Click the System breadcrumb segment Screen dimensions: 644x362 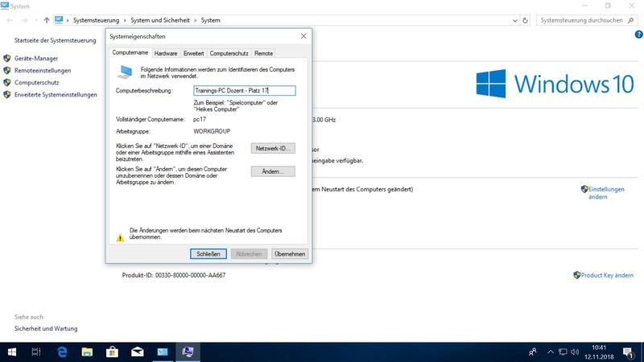click(x=210, y=20)
